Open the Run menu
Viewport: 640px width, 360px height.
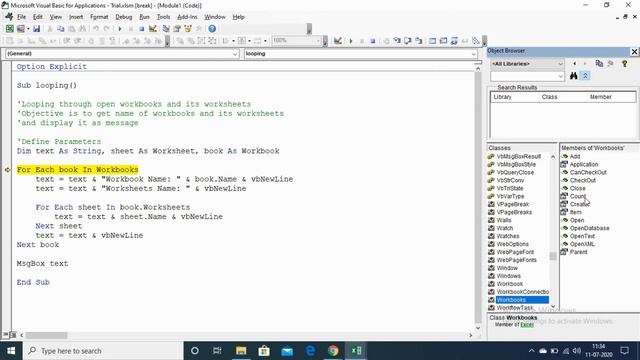(x=144, y=17)
